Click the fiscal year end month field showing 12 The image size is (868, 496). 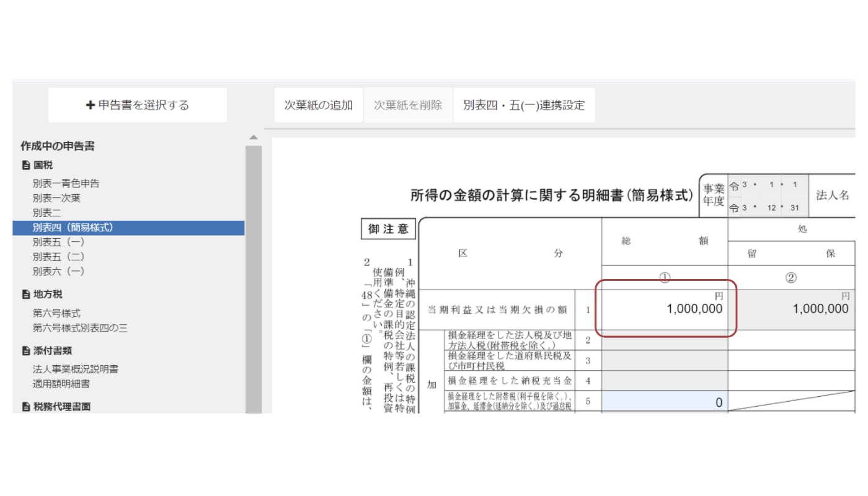pyautogui.click(x=771, y=208)
